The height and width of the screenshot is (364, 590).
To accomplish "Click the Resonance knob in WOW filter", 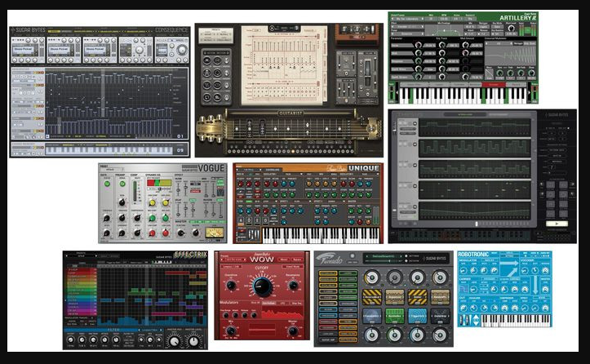I will pyautogui.click(x=293, y=286).
